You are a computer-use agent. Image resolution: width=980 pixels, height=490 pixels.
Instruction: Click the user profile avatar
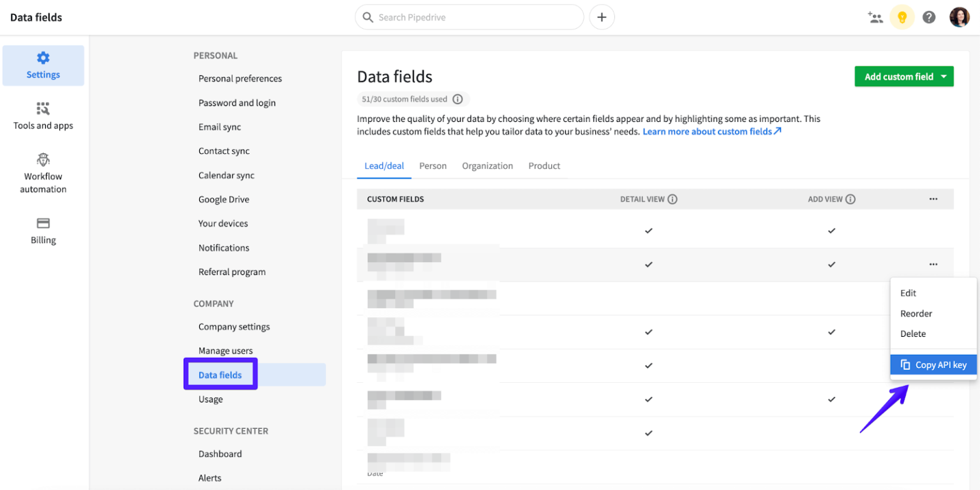pyautogui.click(x=959, y=17)
